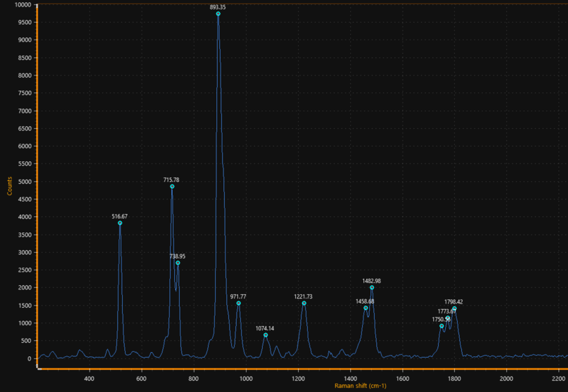Click the 1221.73 peak marker

(304, 303)
